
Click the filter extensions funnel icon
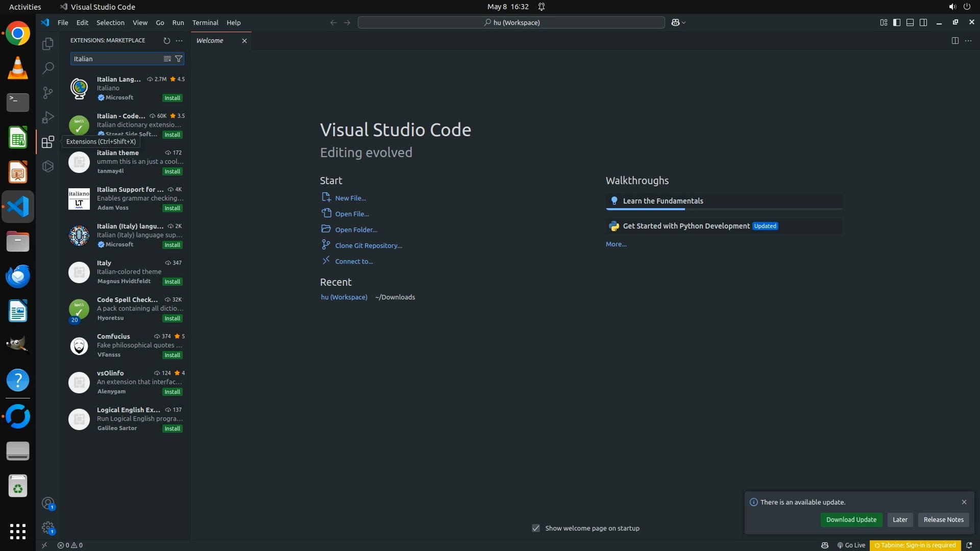pyautogui.click(x=179, y=59)
